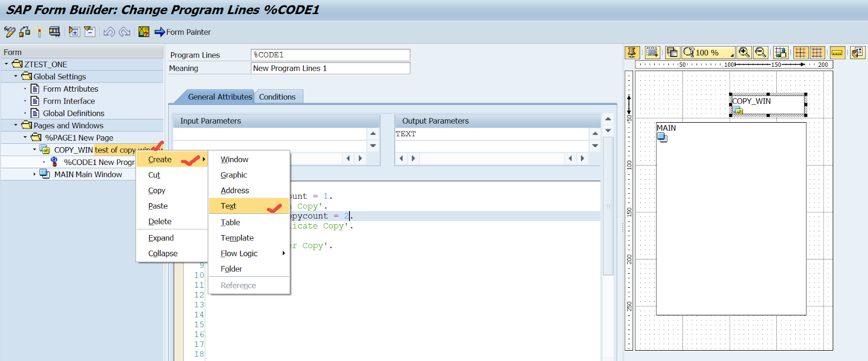Click the Program Lines name field
This screenshot has width=868, height=361.
point(330,55)
